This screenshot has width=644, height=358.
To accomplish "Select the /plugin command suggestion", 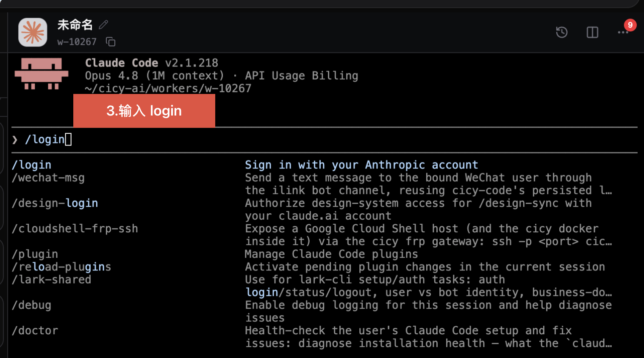I will pos(35,254).
